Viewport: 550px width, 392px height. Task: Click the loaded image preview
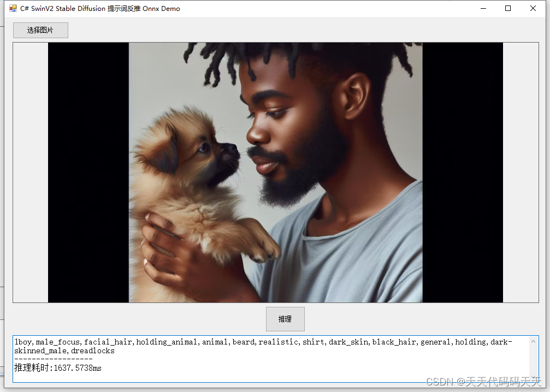tap(276, 173)
